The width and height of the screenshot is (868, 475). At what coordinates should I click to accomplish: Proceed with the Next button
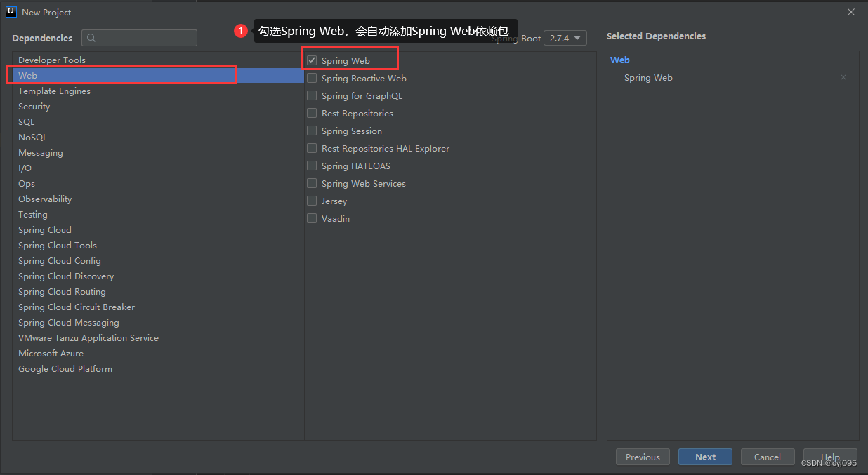[x=705, y=457]
